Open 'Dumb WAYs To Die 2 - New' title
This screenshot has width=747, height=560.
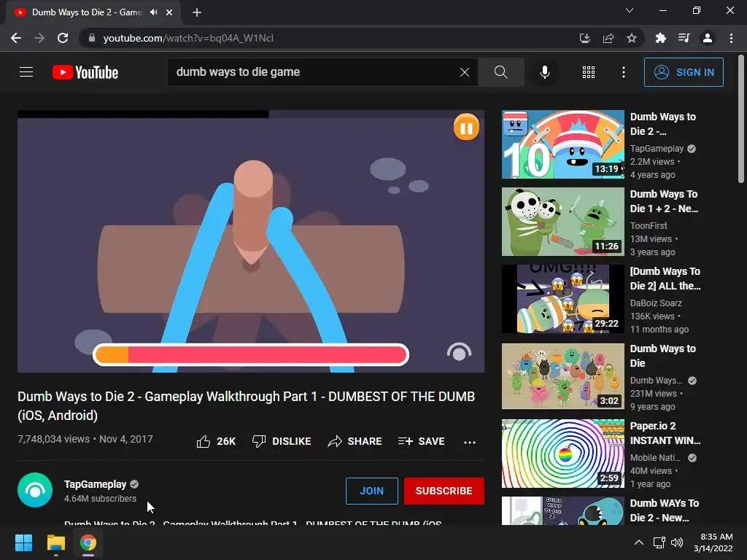tap(664, 510)
